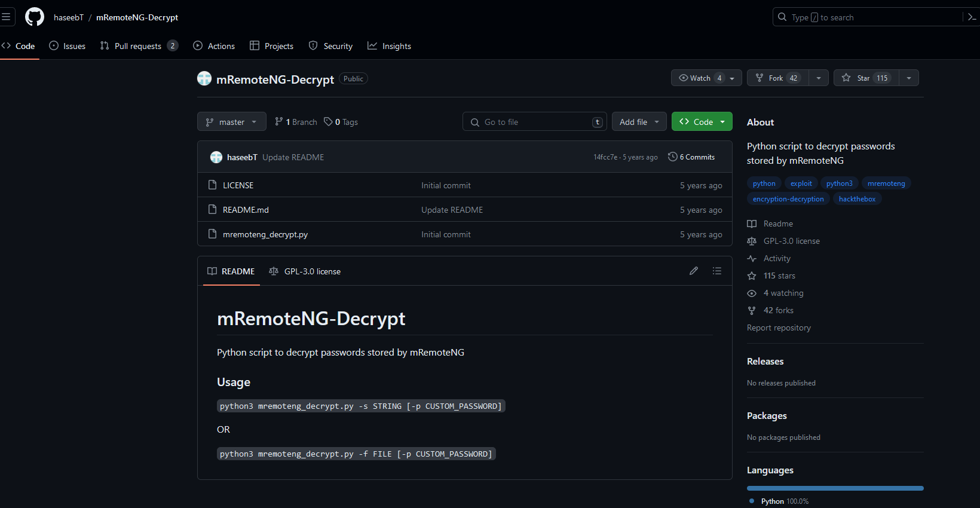Click the branch icon beside 1 Branch
Screen dimensions: 980x508
[x=279, y=121]
